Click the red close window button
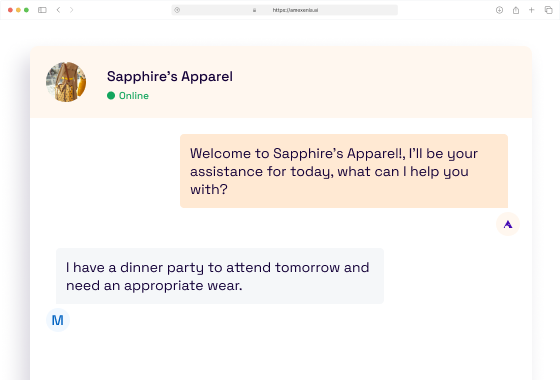 click(x=10, y=10)
